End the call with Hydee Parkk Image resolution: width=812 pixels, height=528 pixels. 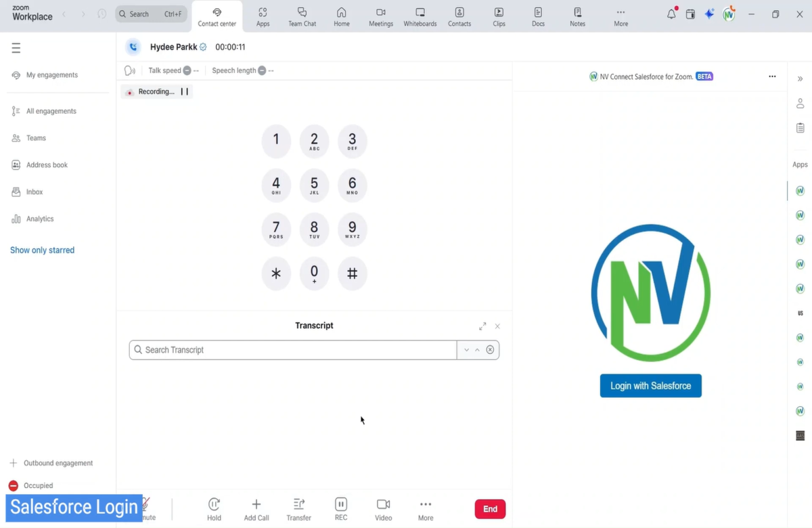click(x=490, y=509)
